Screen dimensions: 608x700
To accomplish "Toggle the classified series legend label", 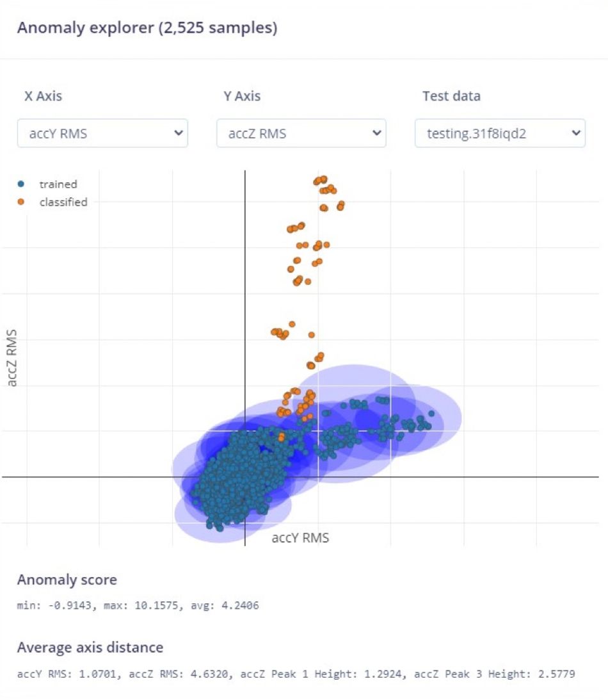I will click(x=63, y=202).
